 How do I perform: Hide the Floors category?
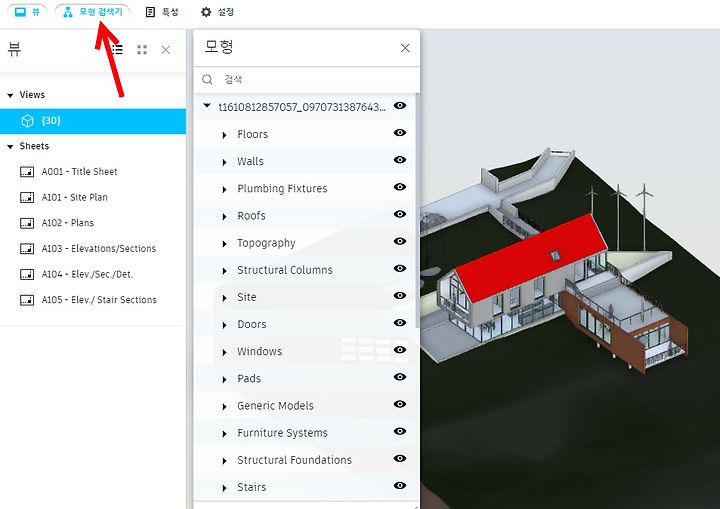click(400, 133)
